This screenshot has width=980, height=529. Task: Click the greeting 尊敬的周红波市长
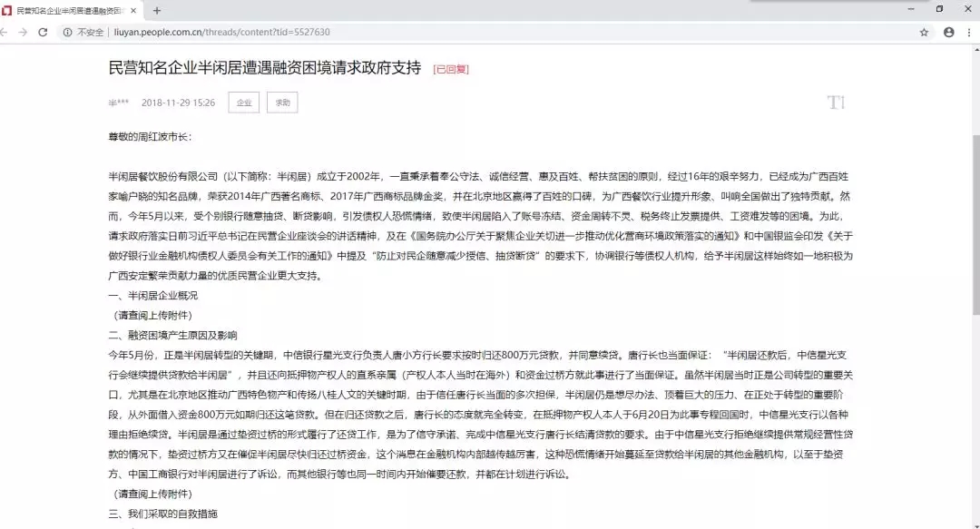click(150, 137)
